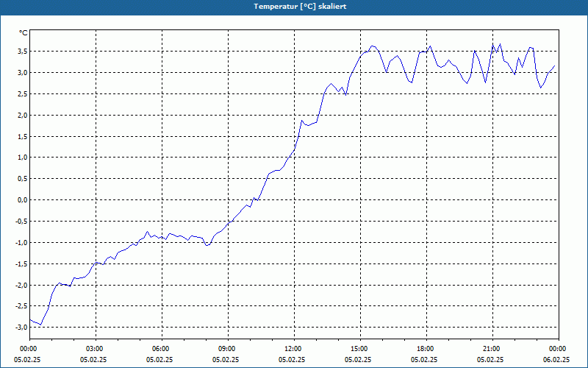Select the positive 2,0 y-axis value

click(x=21, y=115)
